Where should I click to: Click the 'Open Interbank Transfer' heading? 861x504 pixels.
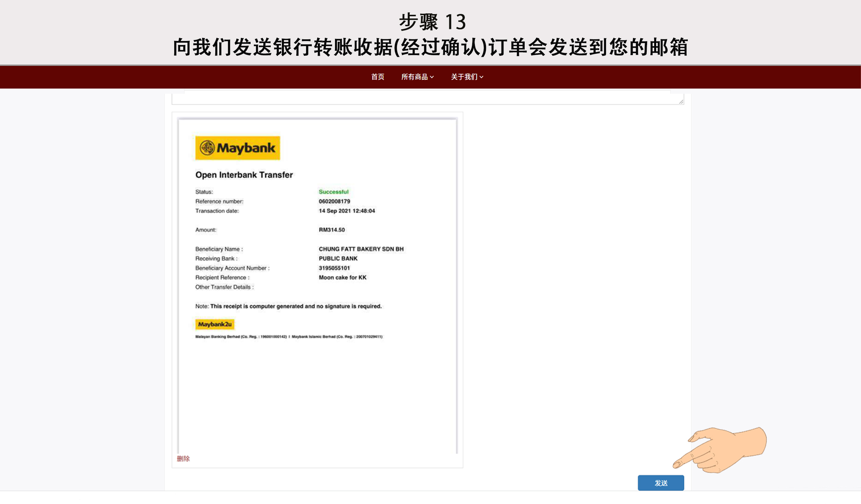click(x=244, y=175)
